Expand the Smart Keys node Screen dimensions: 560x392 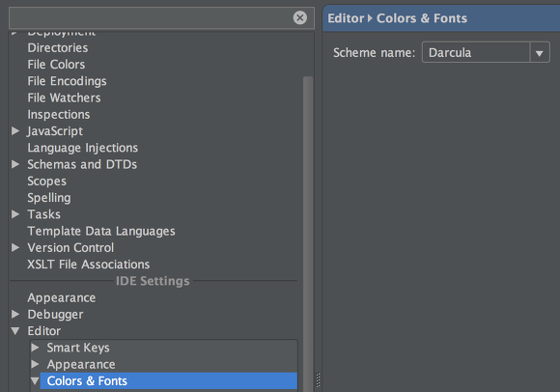click(x=35, y=348)
